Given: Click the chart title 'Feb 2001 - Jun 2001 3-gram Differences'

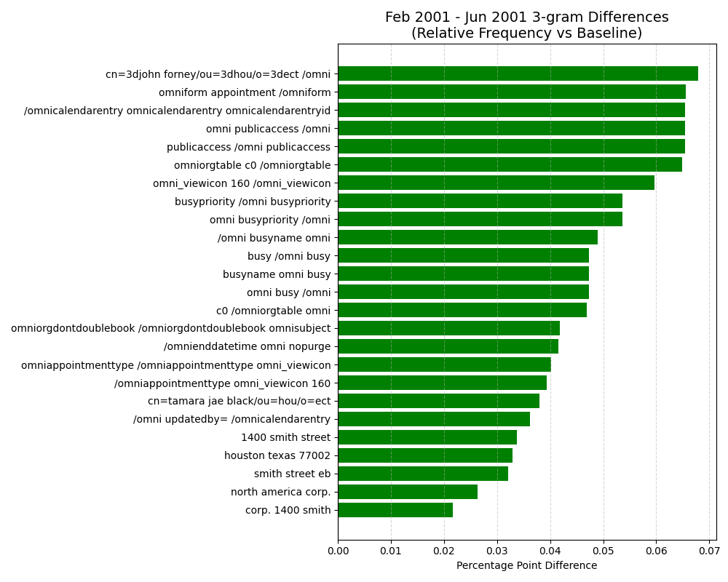Looking at the screenshot, I should (527, 17).
